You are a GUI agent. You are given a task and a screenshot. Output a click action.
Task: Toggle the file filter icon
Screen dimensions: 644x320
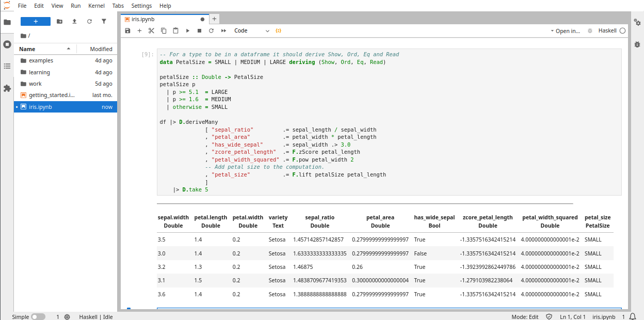tap(104, 21)
